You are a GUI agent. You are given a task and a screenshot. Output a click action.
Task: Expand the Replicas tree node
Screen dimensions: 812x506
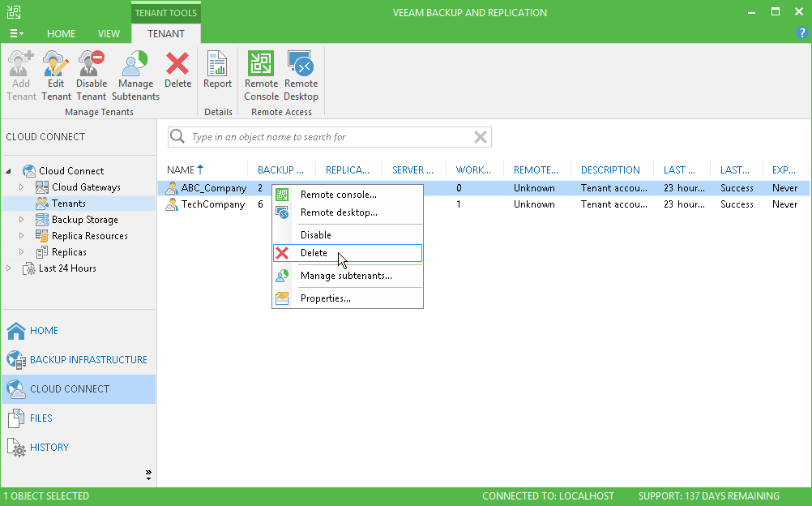tap(21, 252)
